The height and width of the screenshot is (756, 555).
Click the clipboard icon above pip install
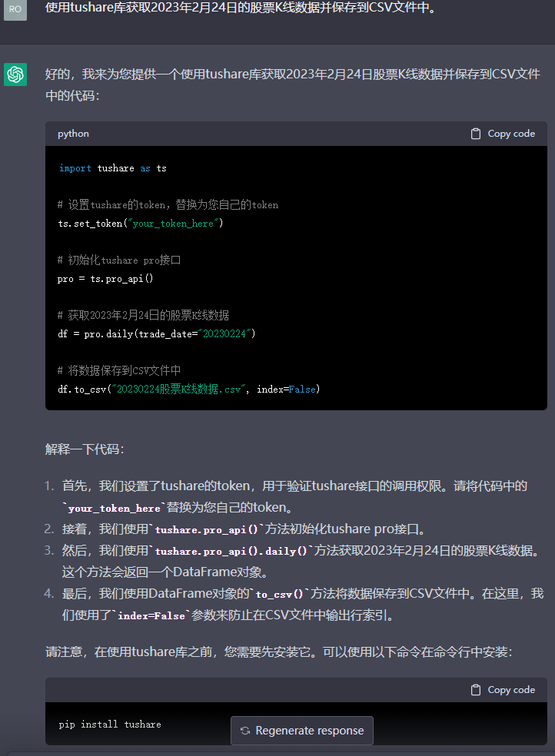tap(475, 690)
